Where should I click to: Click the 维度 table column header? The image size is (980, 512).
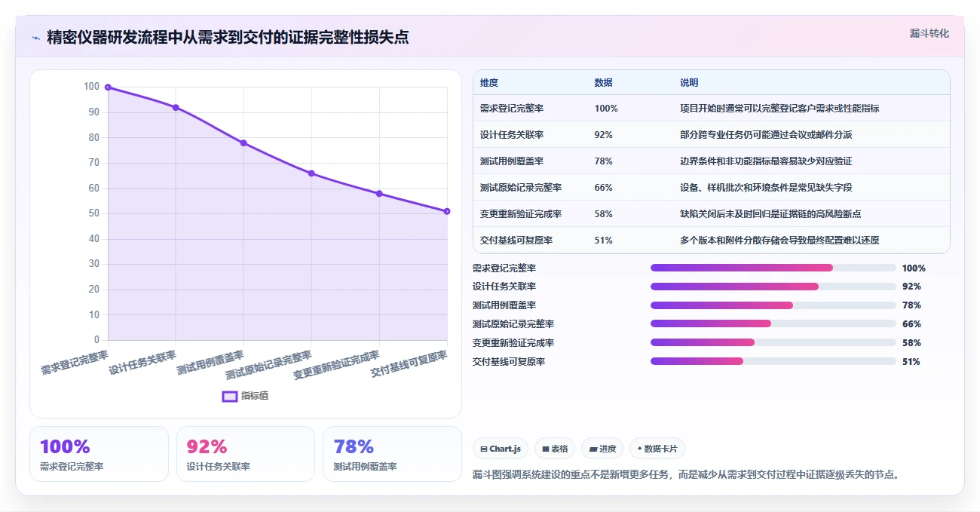pyautogui.click(x=489, y=83)
